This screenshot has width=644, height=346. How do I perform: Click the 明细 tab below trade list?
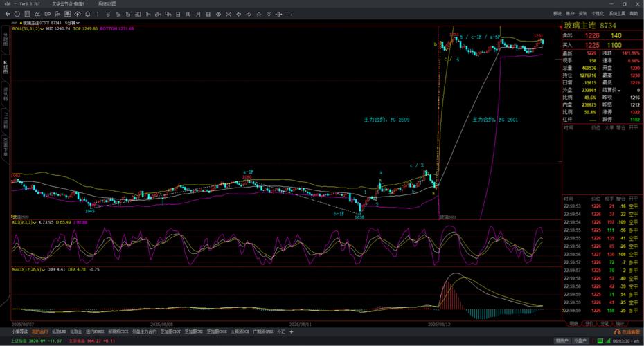(572, 323)
